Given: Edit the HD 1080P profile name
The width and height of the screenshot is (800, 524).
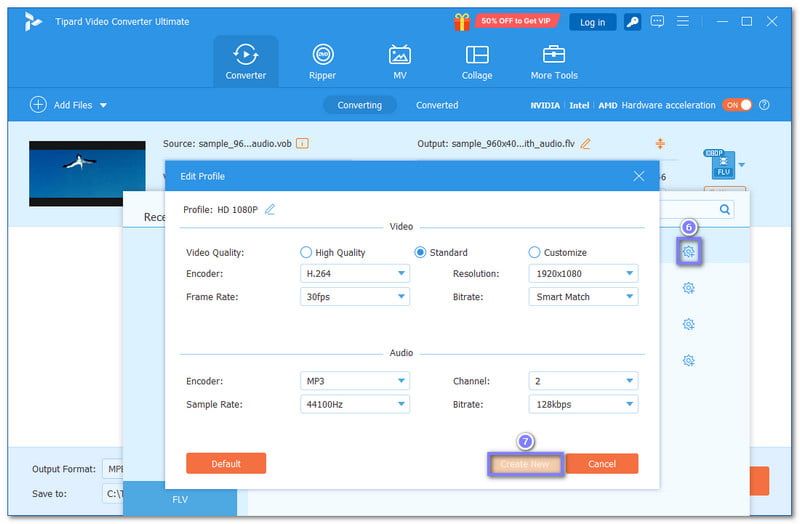Looking at the screenshot, I should click(270, 209).
